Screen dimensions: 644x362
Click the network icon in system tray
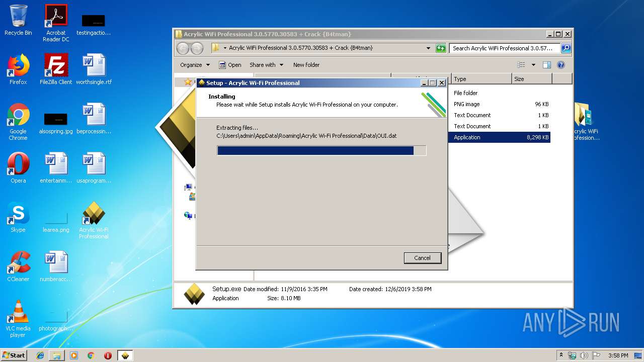(573, 355)
